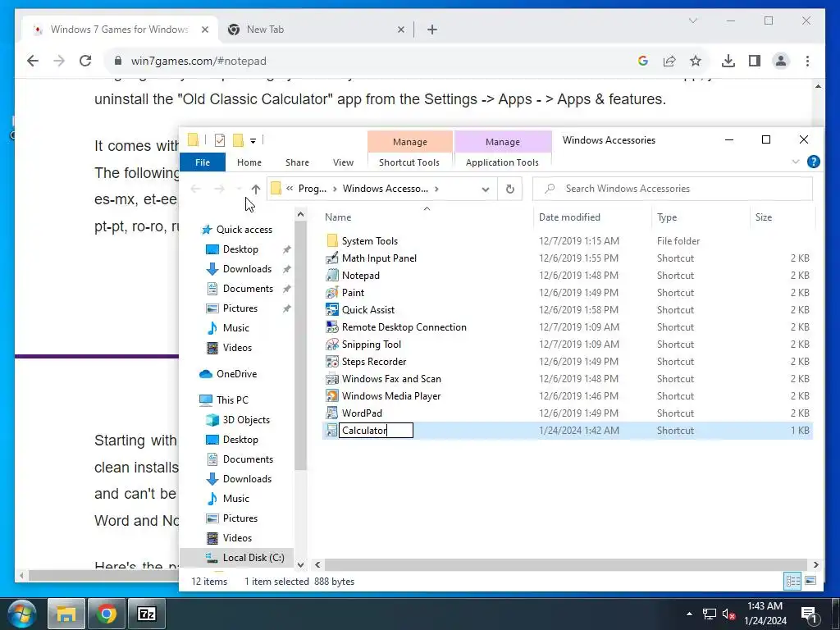Select the Quick Assist shortcut icon
Viewport: 840px width, 630px height.
coord(332,309)
